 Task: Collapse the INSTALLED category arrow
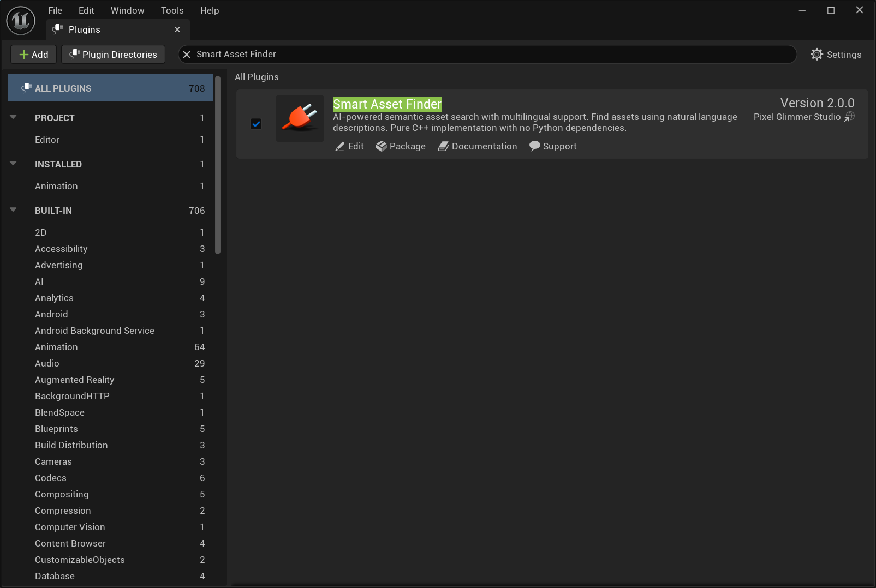[14, 164]
